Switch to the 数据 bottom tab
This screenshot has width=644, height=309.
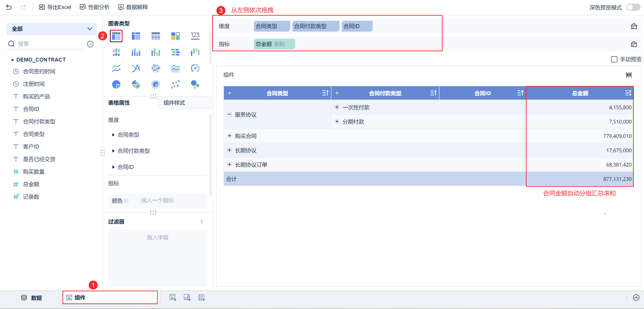32,298
